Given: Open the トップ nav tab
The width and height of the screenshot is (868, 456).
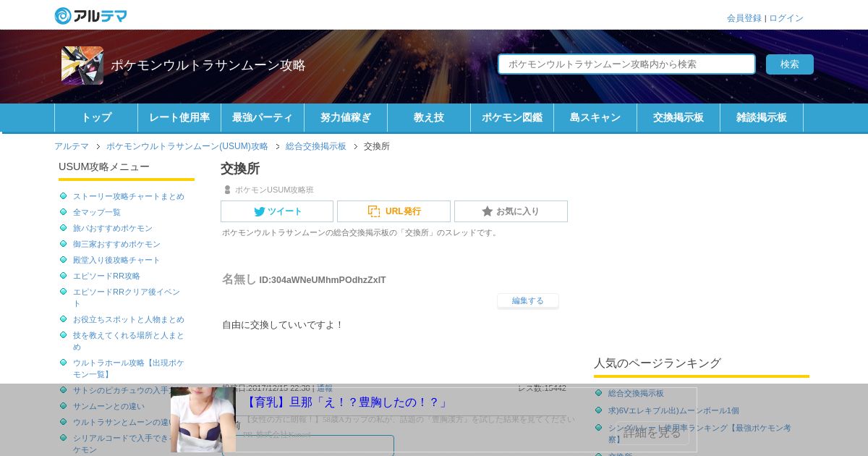Looking at the screenshot, I should pos(96,117).
